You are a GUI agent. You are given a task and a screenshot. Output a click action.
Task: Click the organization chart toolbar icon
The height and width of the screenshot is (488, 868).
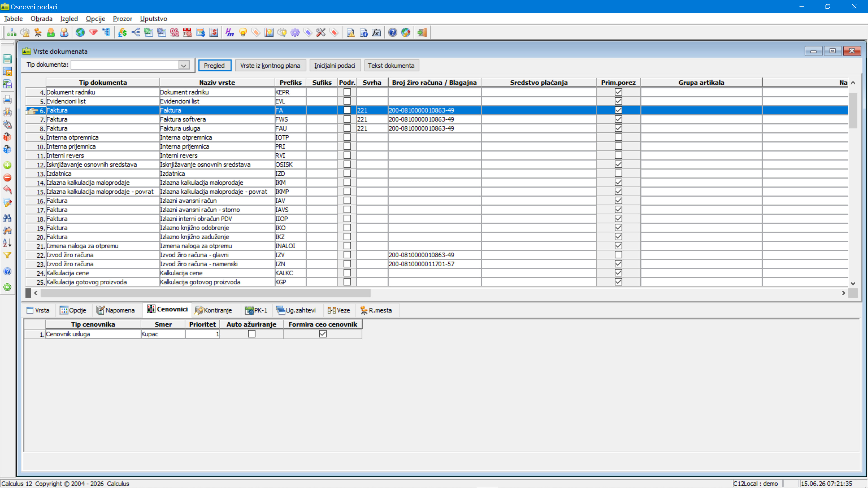(x=12, y=32)
